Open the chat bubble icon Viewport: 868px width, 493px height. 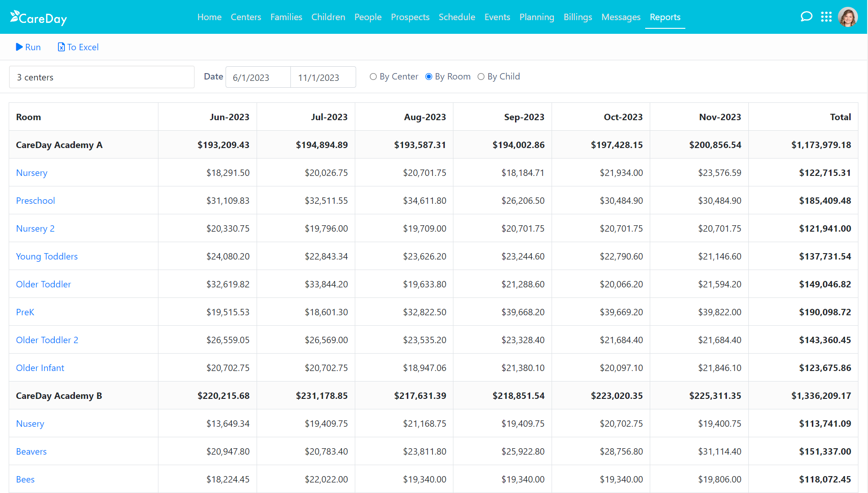click(806, 16)
